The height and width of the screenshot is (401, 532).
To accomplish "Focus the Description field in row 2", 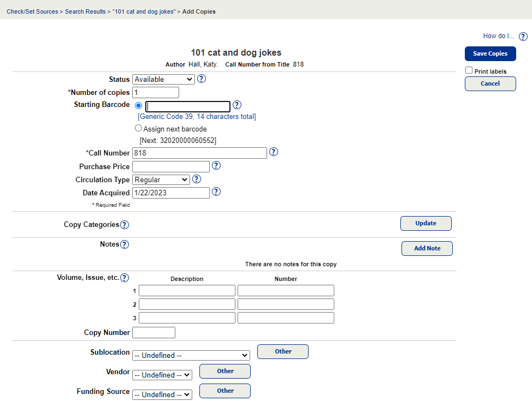I will 187,304.
